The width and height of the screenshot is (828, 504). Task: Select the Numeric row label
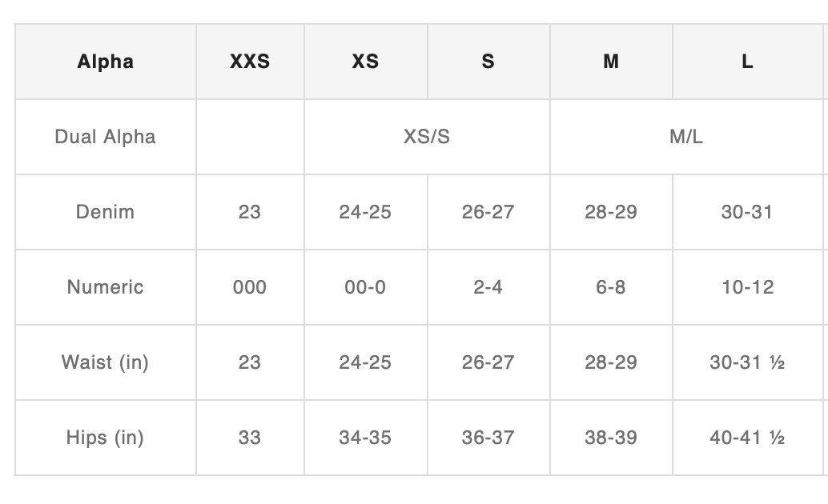pos(106,287)
